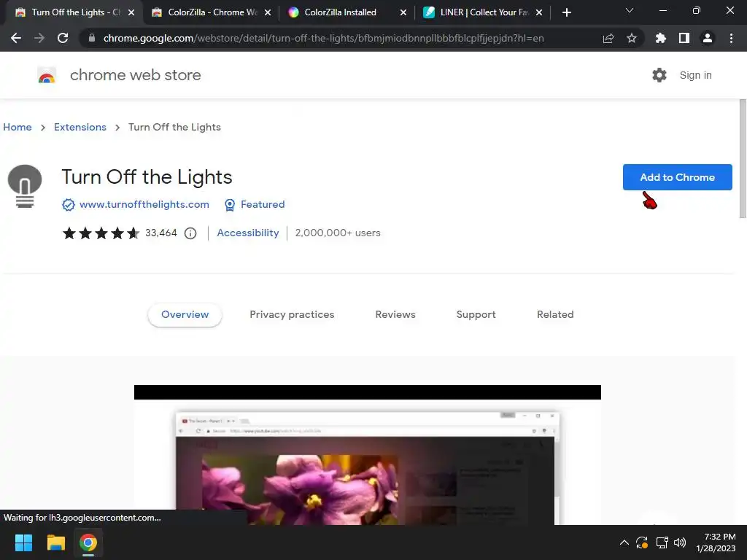Switch to ColorZilla Chrome Web Store tab

212,12
